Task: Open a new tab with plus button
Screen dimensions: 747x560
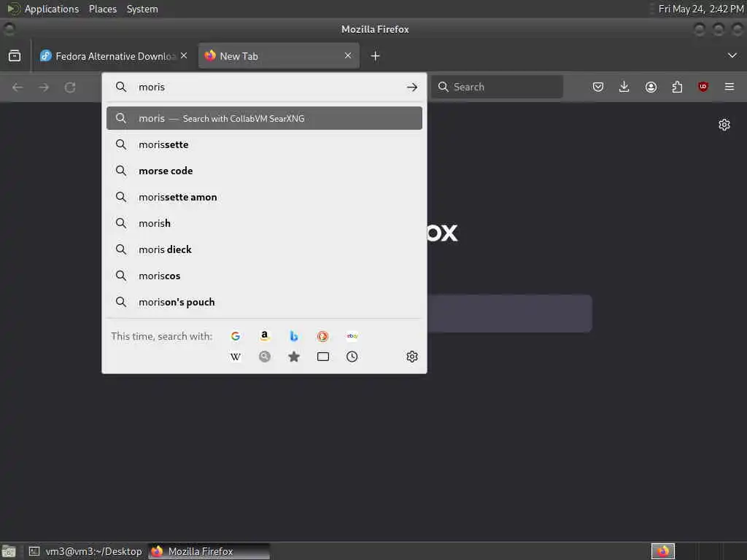Action: [x=376, y=56]
